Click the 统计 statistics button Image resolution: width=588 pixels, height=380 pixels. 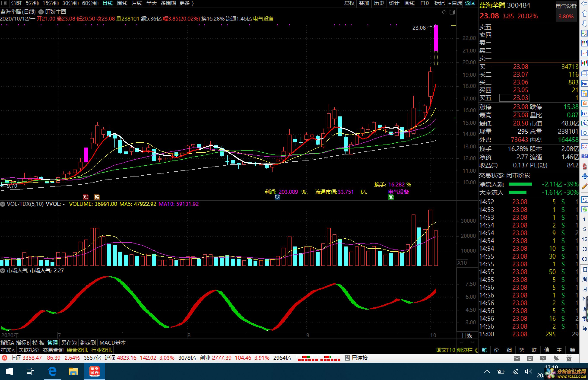(x=394, y=3)
